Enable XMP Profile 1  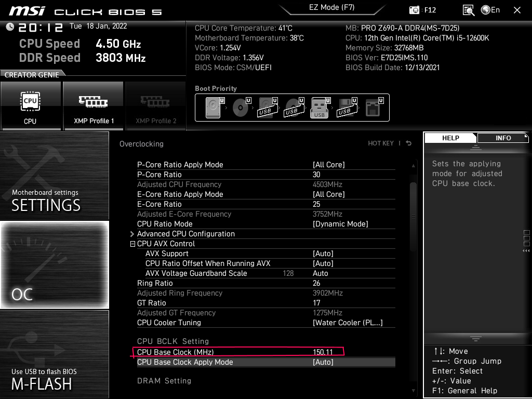[x=94, y=106]
